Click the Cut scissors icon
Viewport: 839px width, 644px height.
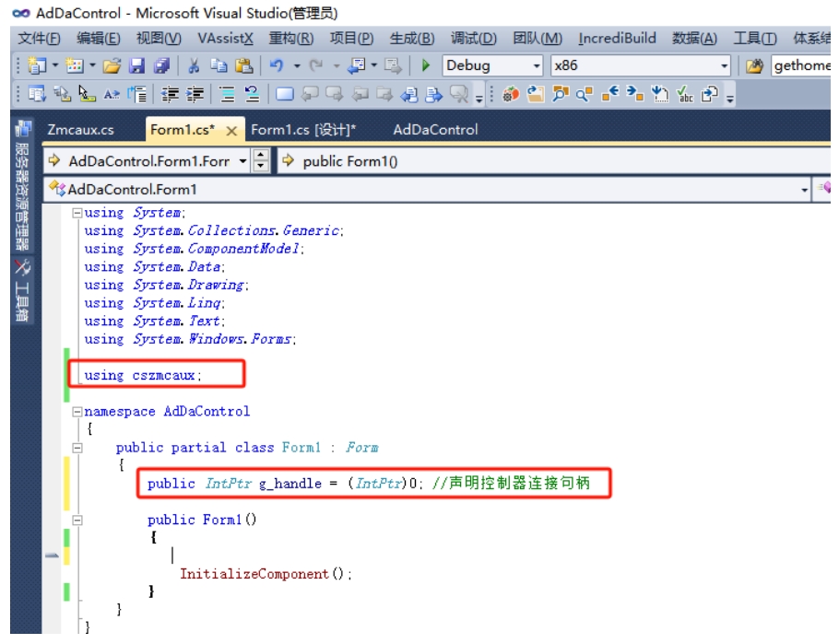[x=194, y=65]
